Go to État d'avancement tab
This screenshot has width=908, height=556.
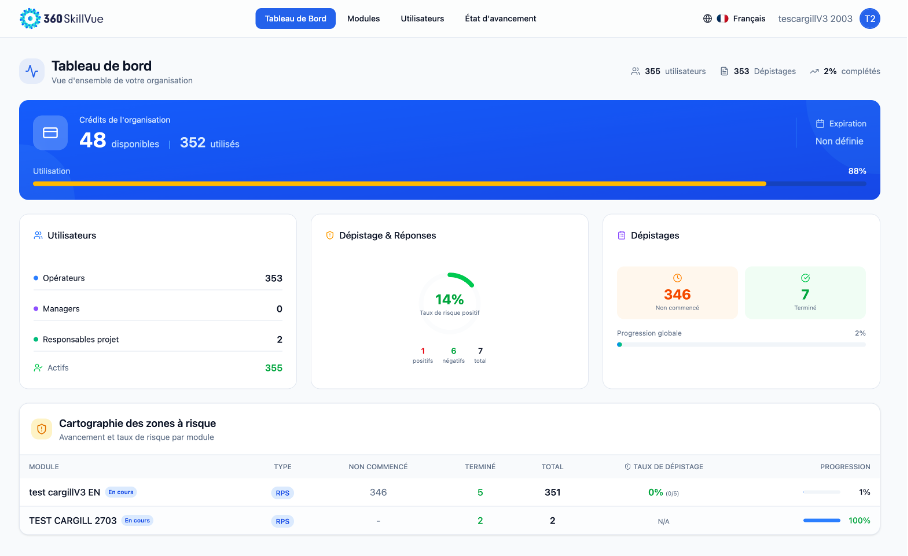[500, 18]
